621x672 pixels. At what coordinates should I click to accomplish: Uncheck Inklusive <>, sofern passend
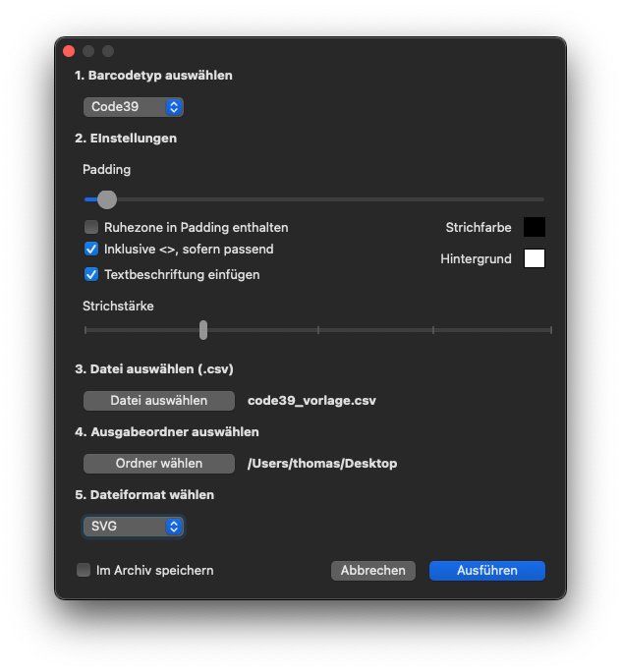(91, 249)
